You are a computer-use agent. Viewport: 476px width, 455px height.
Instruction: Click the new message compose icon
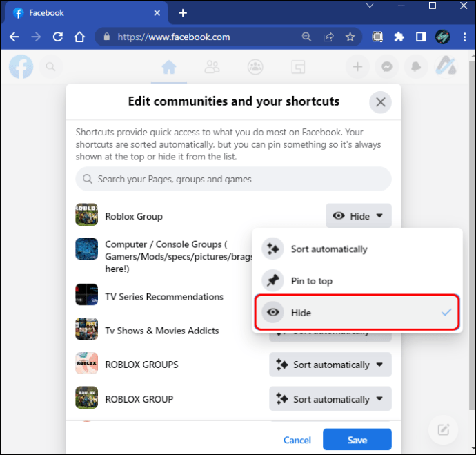coord(443,429)
